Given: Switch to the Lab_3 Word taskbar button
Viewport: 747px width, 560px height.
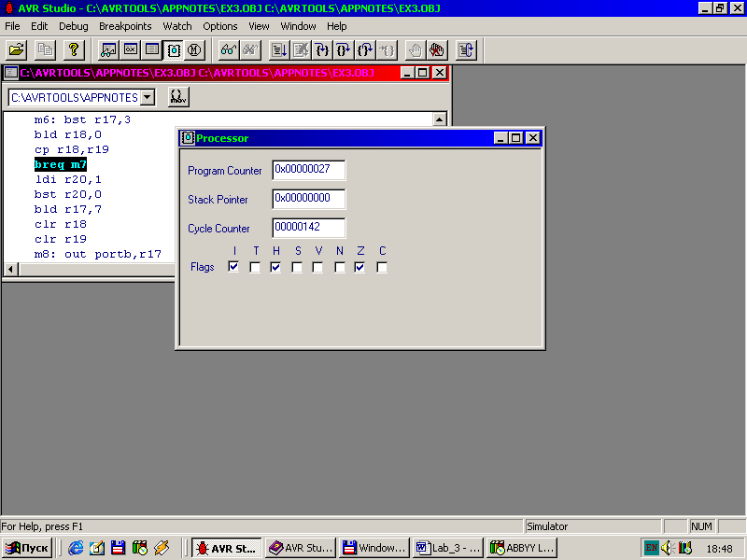Looking at the screenshot, I should [x=448, y=548].
